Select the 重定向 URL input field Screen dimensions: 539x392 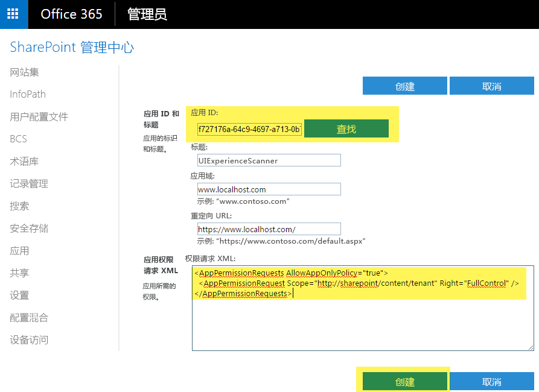click(x=269, y=229)
